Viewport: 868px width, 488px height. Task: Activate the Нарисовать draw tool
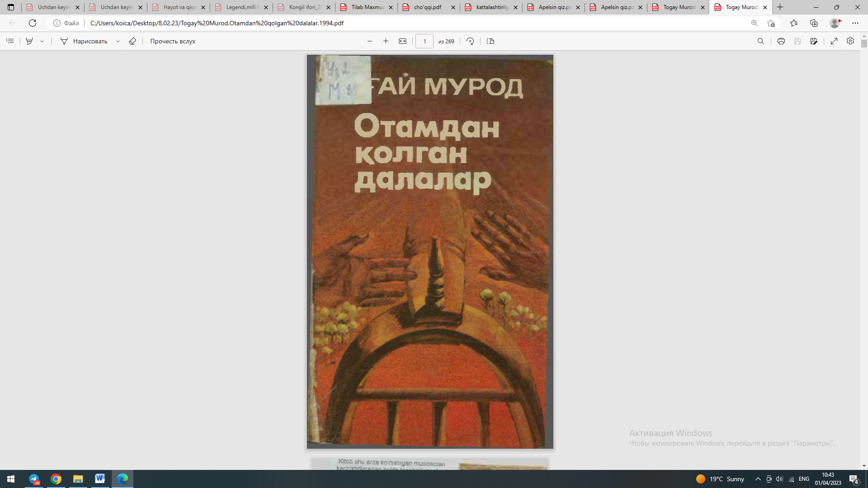click(x=84, y=41)
